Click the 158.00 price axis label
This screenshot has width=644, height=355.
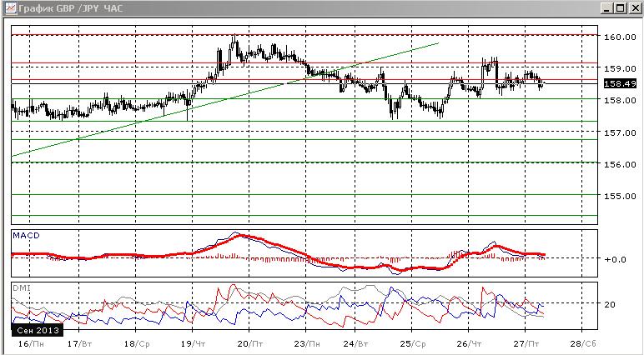[620, 100]
